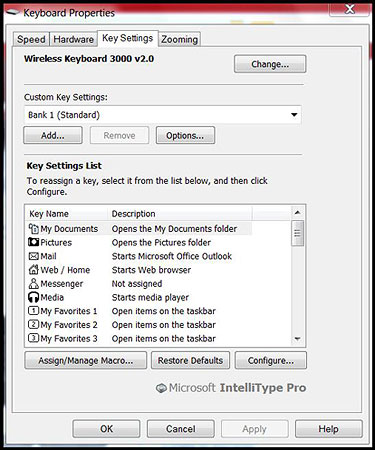375x450 pixels.
Task: Select "Opens the Pictures folder" description
Action: click(161, 243)
